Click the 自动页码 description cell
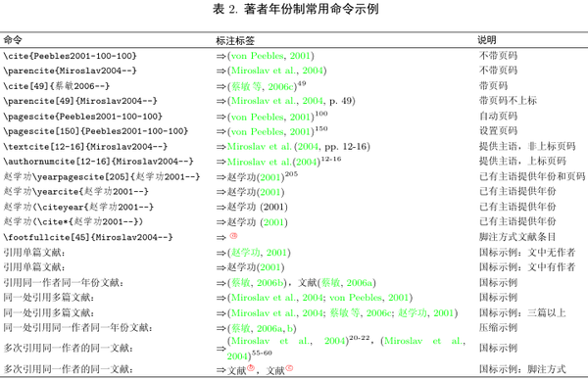This screenshot has height=379, width=588. pyautogui.click(x=498, y=116)
